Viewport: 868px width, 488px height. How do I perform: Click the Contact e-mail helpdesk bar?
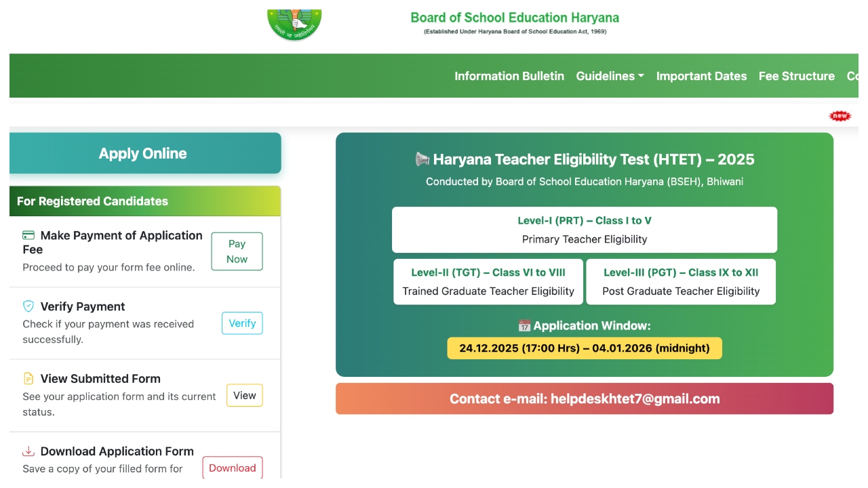pyautogui.click(x=585, y=399)
